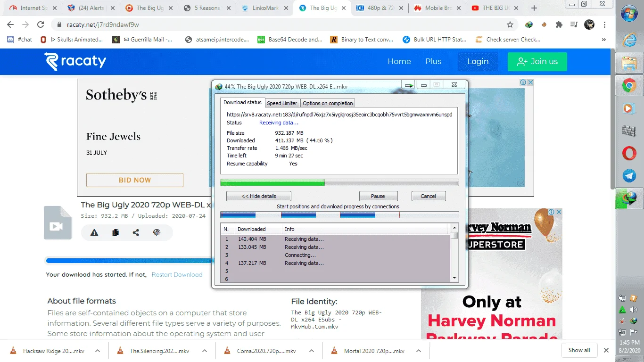Switch to the Speed Limiter tab
This screenshot has width=644, height=362.
pyautogui.click(x=282, y=103)
